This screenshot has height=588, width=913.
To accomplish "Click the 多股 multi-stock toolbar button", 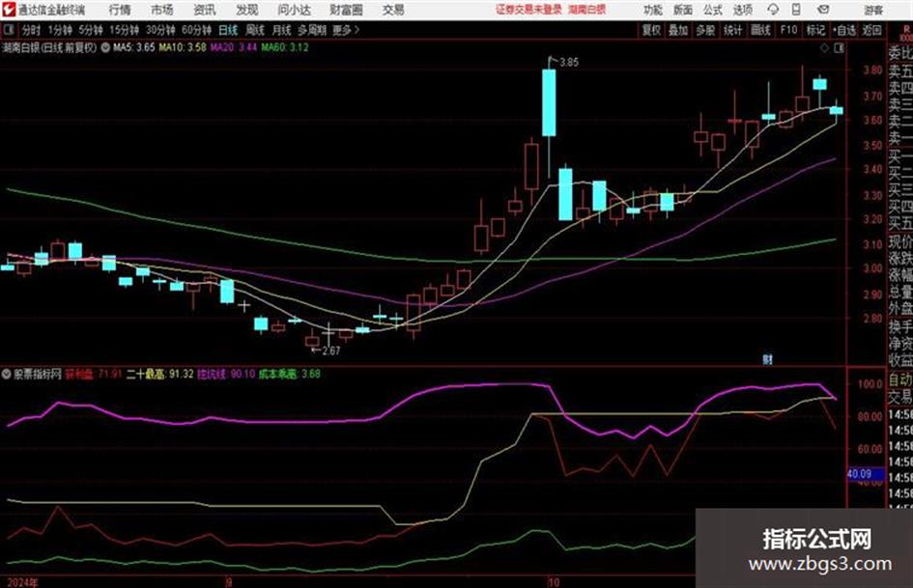I will [705, 30].
